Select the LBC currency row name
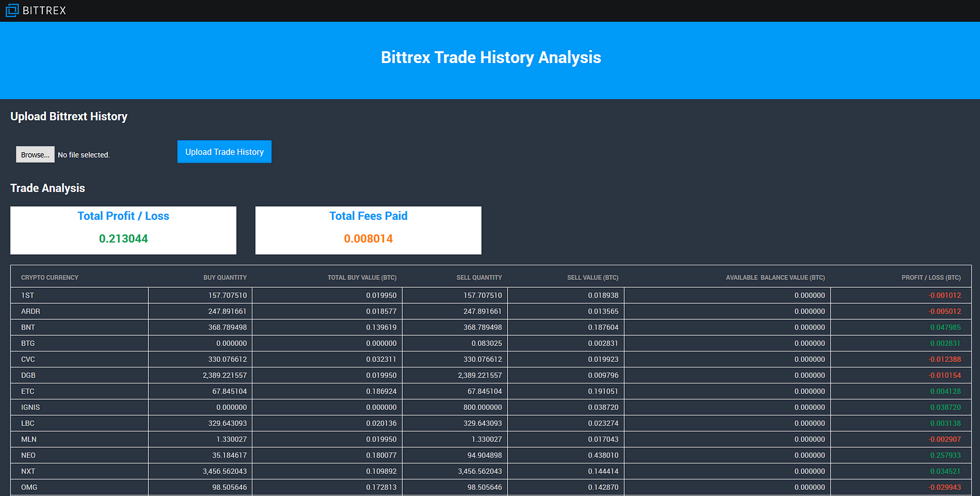 tap(28, 423)
